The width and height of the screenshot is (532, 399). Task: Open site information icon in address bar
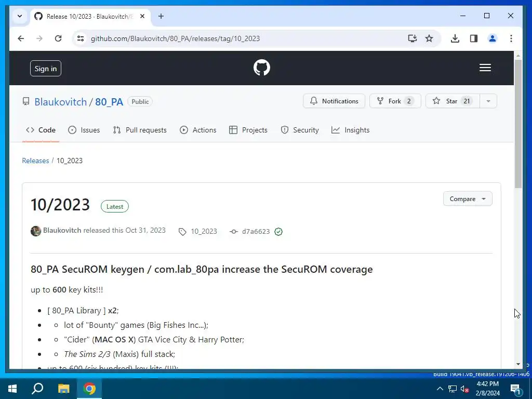coord(81,38)
